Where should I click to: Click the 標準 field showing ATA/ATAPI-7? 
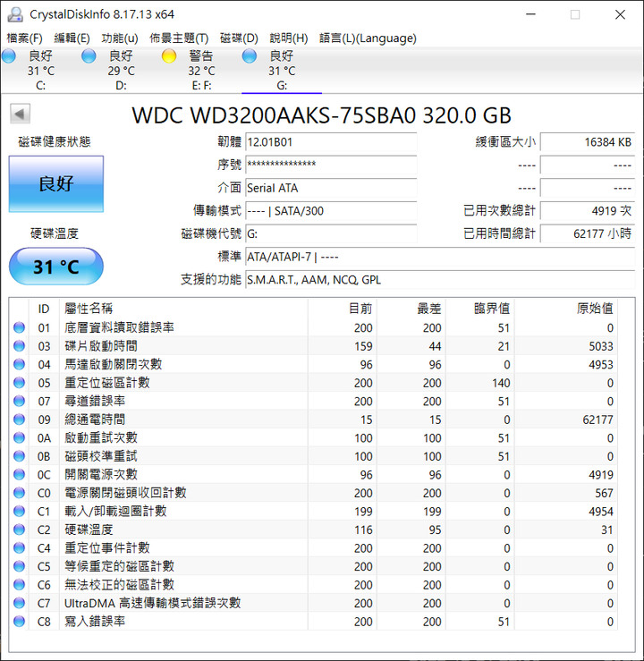(x=440, y=257)
